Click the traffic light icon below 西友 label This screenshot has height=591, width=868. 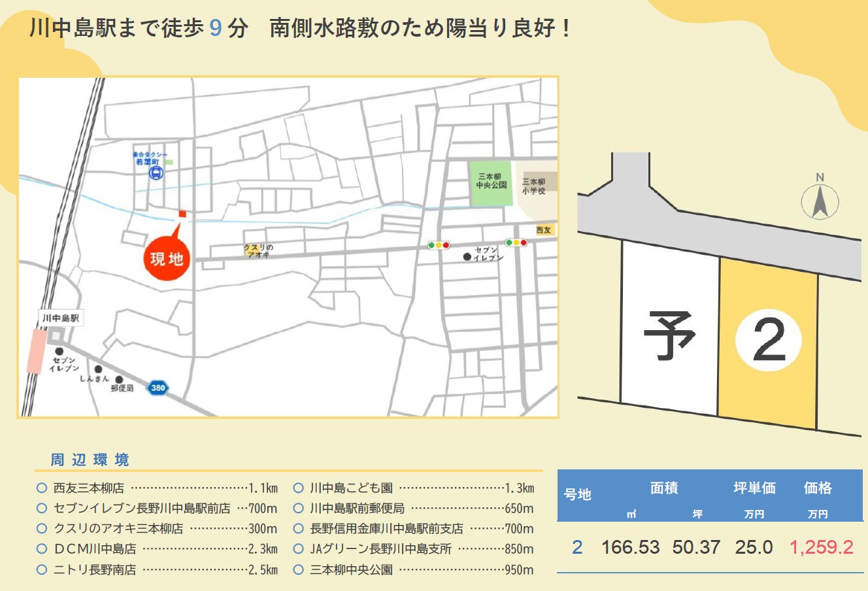pos(516,243)
